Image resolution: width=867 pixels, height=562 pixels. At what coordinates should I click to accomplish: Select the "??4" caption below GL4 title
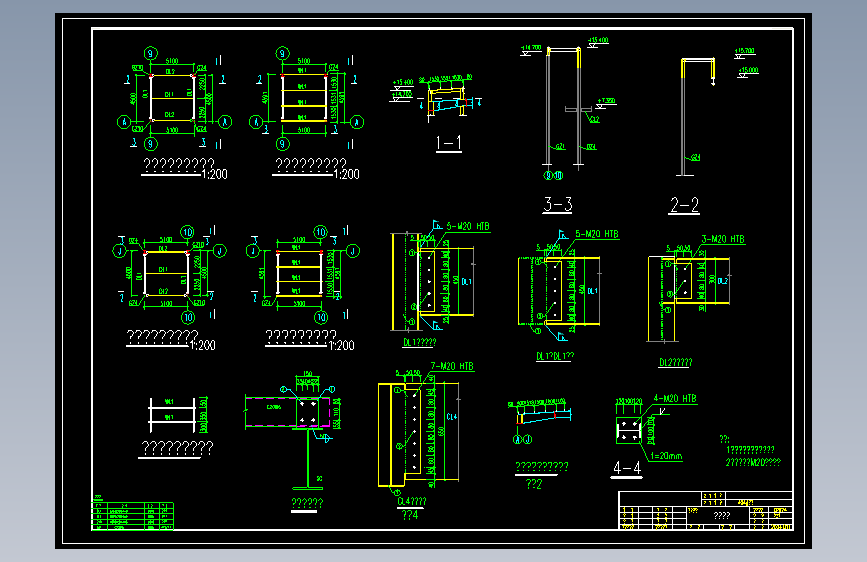coord(410,515)
